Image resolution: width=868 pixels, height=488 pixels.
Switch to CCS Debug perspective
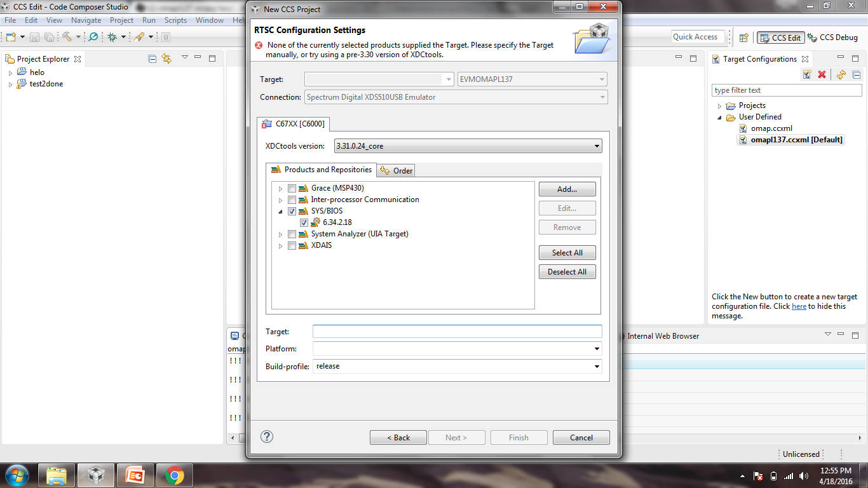[832, 37]
